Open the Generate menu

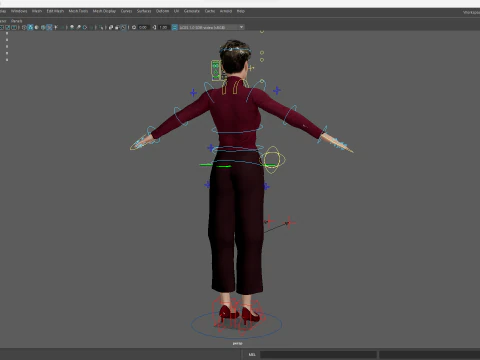[192, 11]
